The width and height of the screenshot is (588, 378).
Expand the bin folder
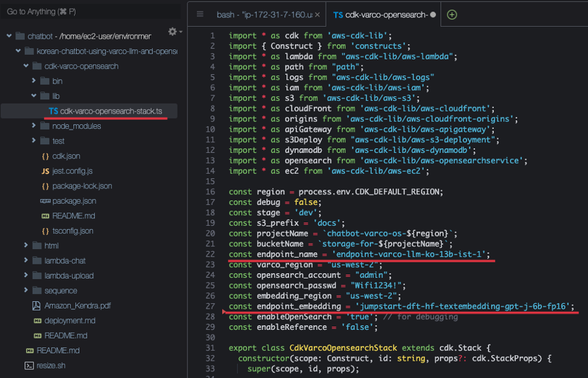pyautogui.click(x=35, y=81)
